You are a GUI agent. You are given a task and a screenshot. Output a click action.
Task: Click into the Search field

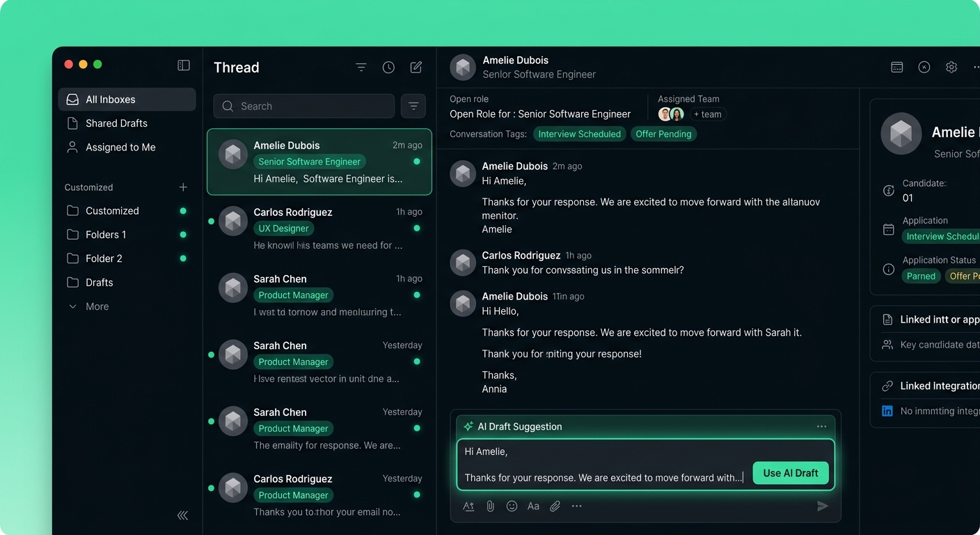[304, 106]
